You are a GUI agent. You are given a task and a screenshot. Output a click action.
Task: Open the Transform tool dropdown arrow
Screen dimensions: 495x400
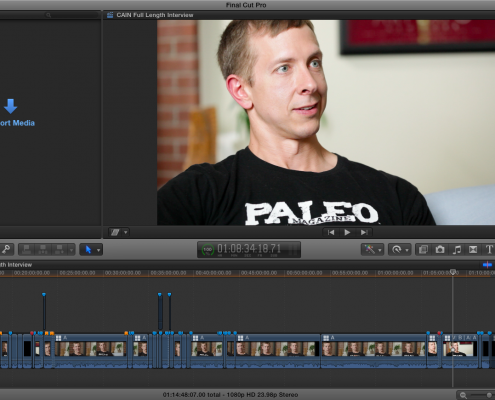point(126,232)
